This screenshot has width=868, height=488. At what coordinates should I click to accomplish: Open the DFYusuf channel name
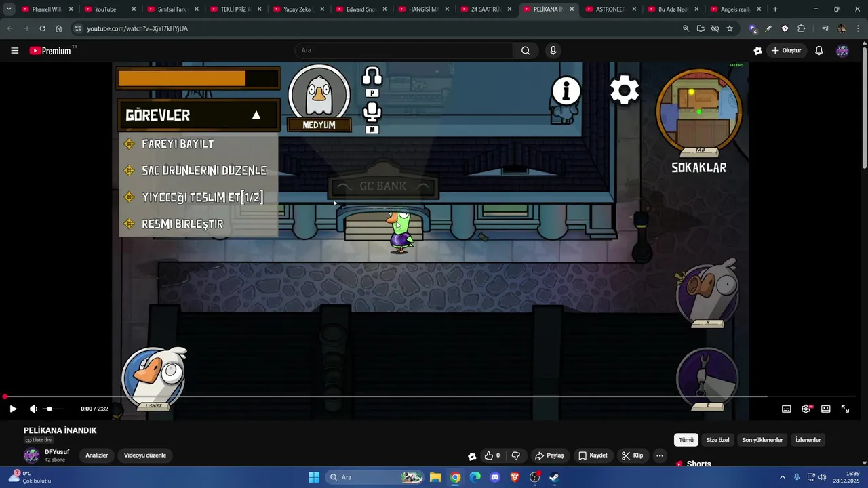(x=57, y=452)
